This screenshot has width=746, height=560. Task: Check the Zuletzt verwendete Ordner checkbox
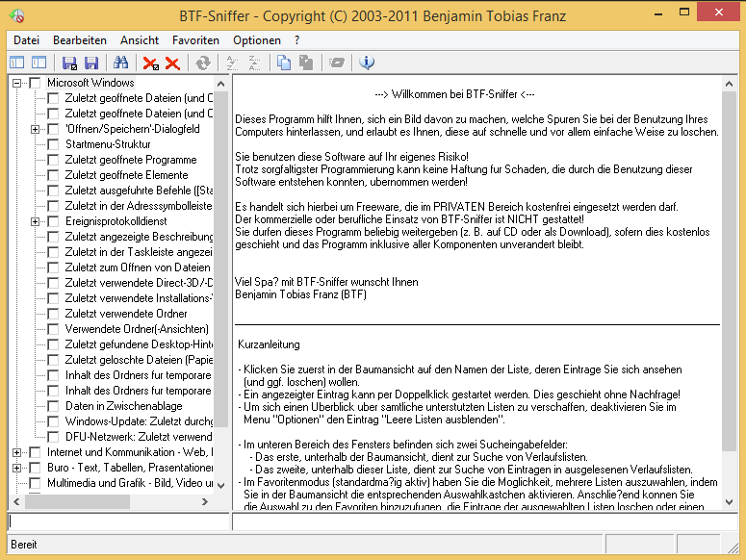point(53,314)
